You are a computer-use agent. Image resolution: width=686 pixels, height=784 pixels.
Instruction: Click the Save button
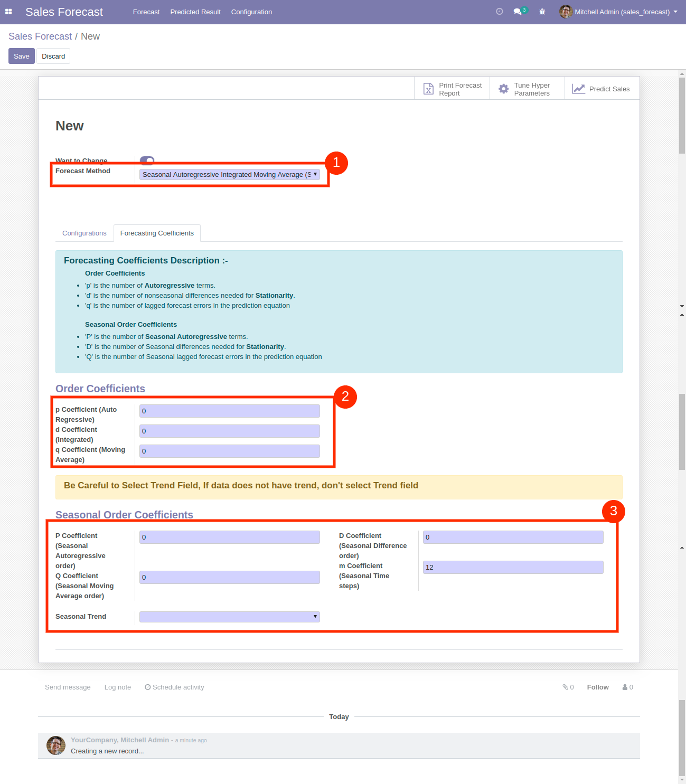(x=22, y=56)
